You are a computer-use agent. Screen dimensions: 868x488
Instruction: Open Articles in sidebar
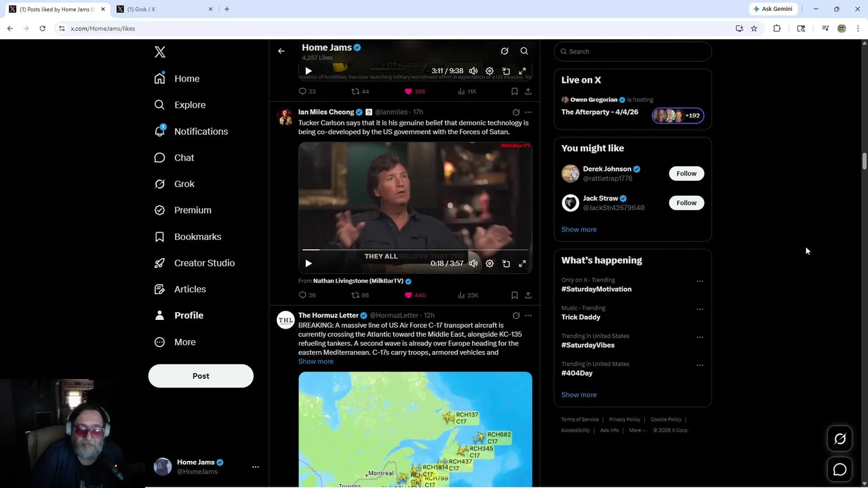point(180,289)
